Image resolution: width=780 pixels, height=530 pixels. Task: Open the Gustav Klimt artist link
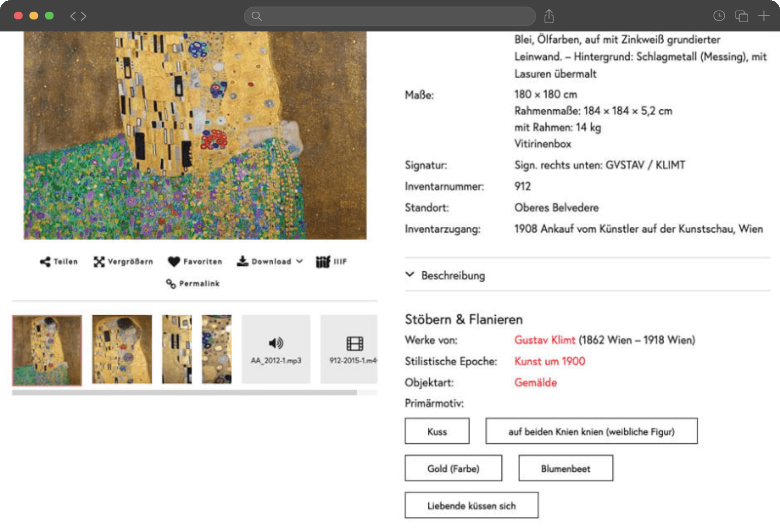pyautogui.click(x=545, y=340)
